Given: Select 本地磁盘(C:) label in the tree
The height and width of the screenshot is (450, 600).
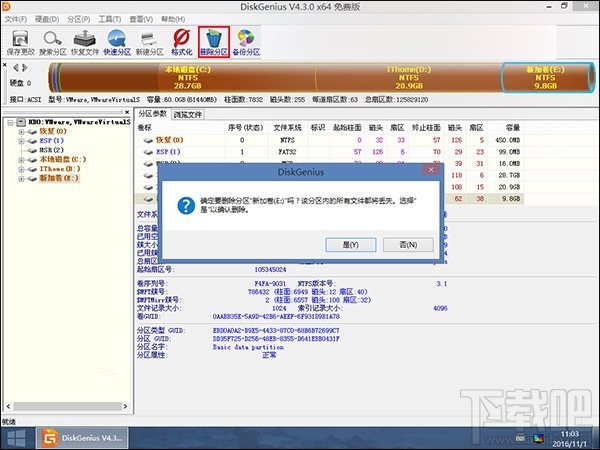Looking at the screenshot, I should click(63, 160).
